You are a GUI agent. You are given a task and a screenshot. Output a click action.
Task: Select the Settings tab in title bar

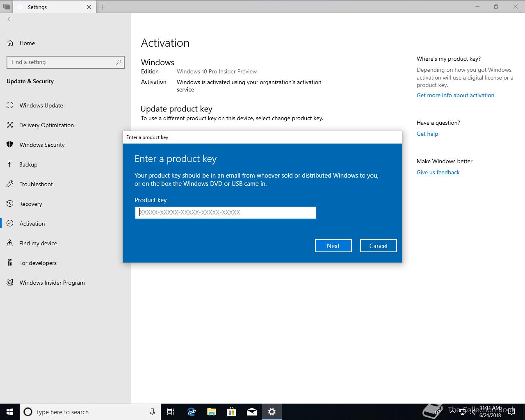pos(54,7)
